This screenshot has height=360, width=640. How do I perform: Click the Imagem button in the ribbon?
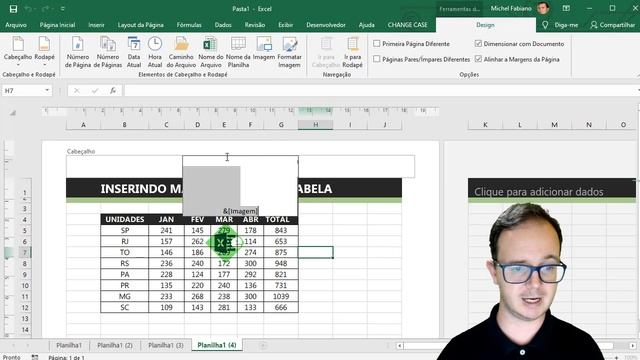point(264,49)
